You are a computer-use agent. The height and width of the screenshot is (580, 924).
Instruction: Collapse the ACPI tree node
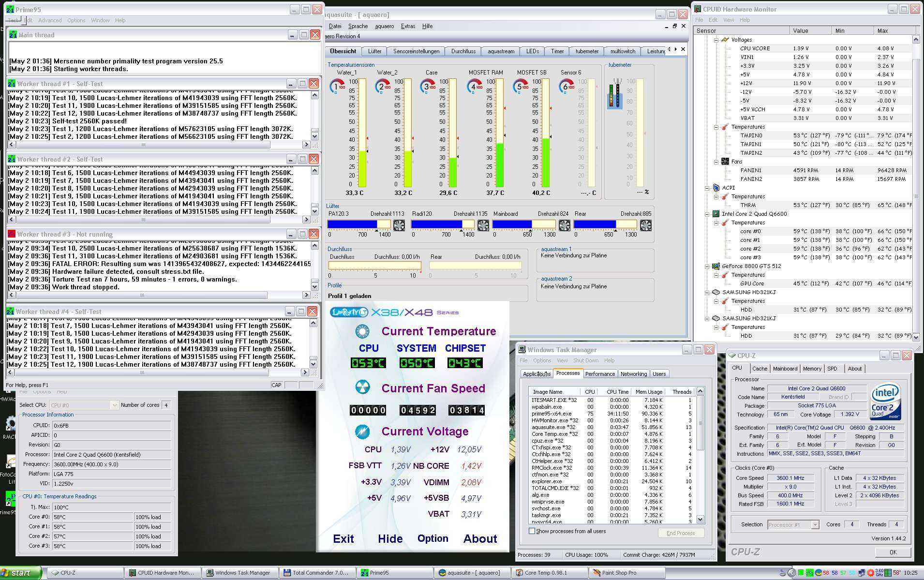(707, 188)
